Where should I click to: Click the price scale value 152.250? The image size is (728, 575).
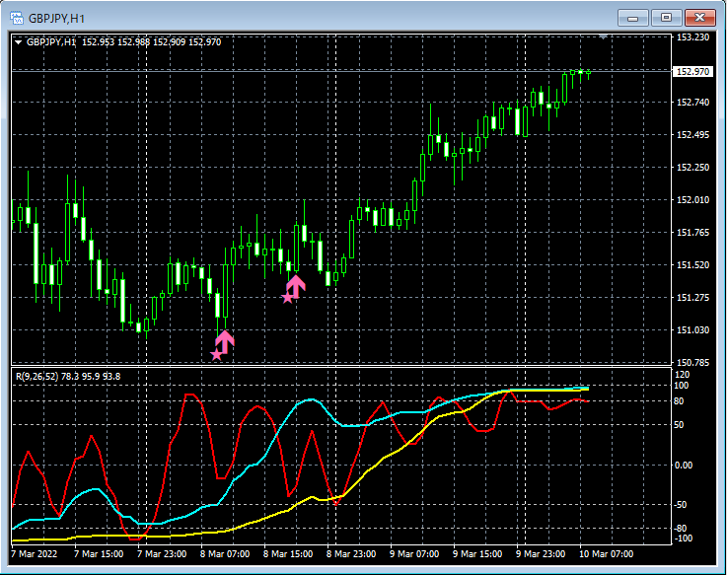[692, 167]
